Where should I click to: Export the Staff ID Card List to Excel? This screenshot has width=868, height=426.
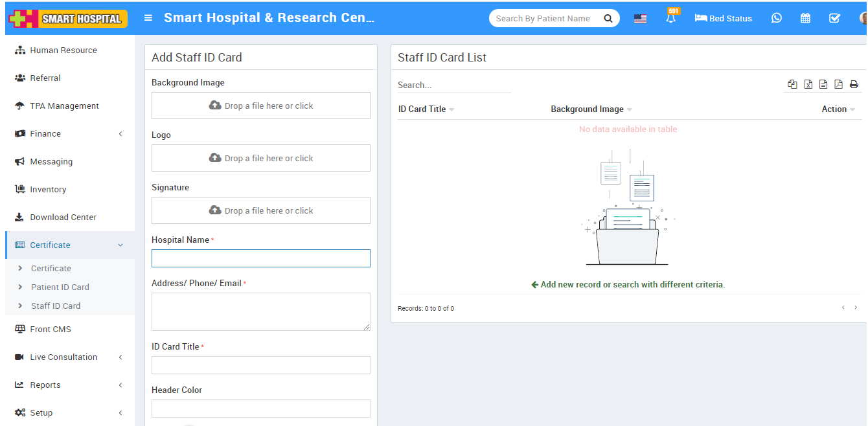tap(808, 84)
